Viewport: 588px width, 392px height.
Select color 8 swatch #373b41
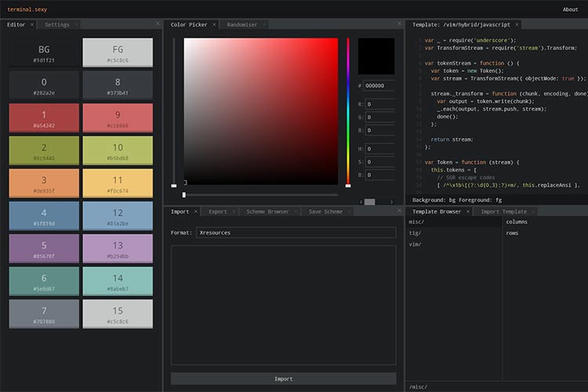118,85
